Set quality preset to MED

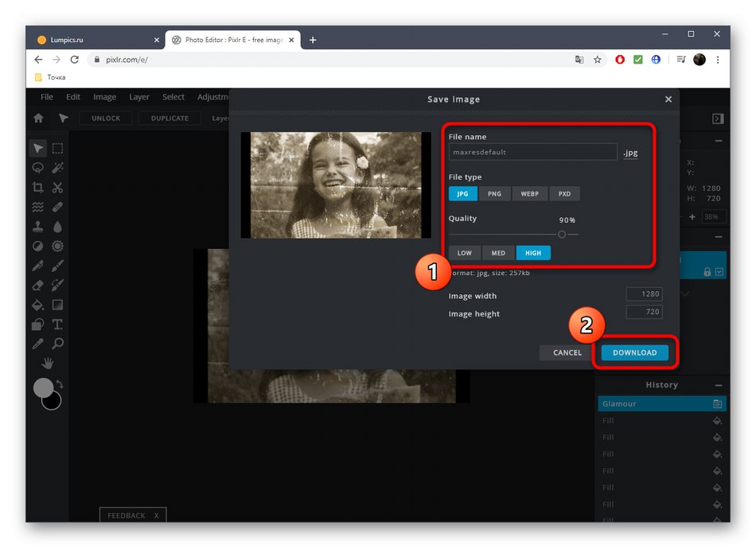click(x=498, y=253)
